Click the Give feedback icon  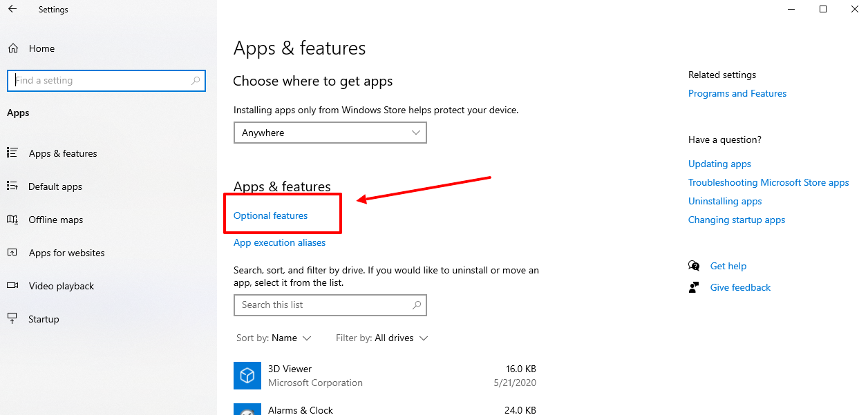pyautogui.click(x=693, y=287)
